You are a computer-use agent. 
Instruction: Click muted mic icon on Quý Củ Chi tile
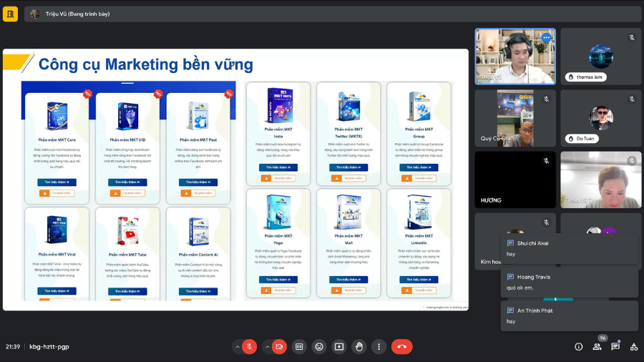click(546, 99)
